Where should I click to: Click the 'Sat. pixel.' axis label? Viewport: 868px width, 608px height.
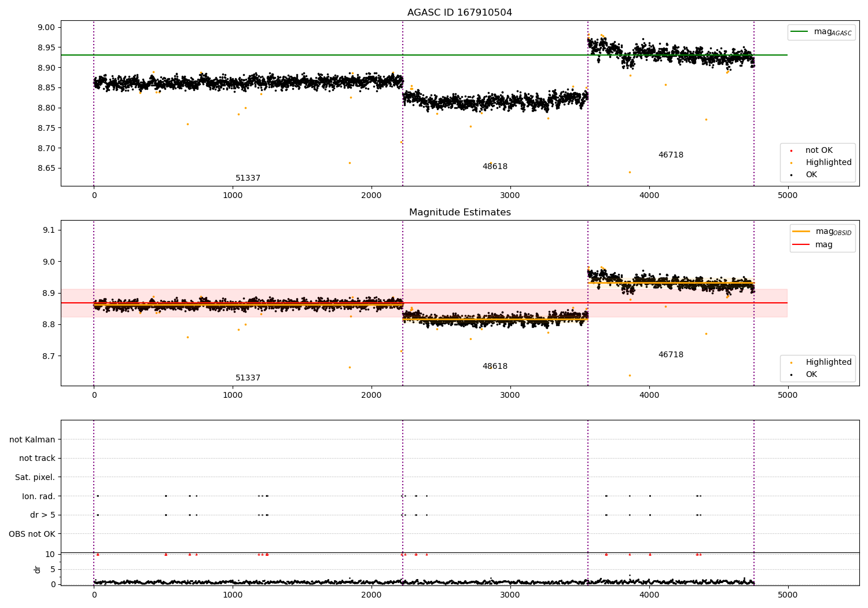[x=35, y=477]
